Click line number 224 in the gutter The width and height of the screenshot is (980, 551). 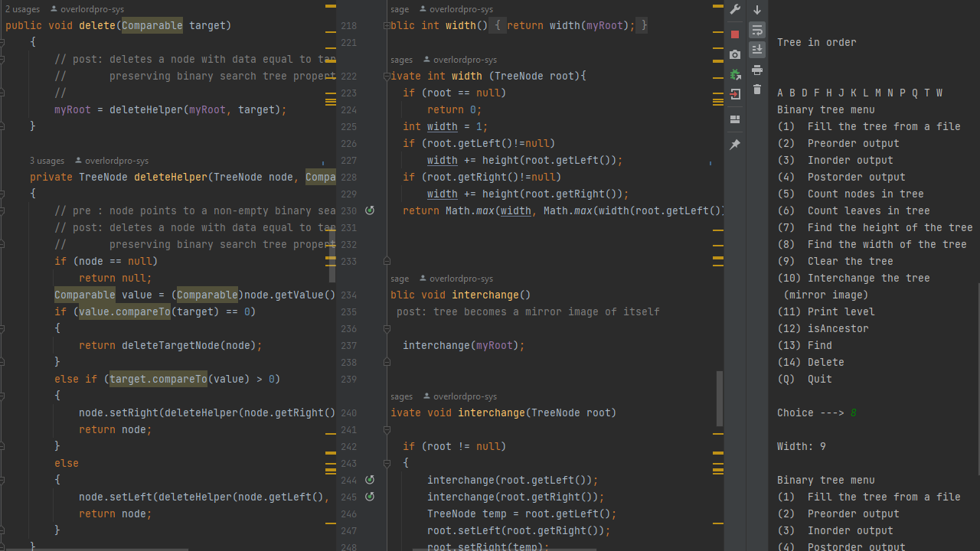coord(348,109)
